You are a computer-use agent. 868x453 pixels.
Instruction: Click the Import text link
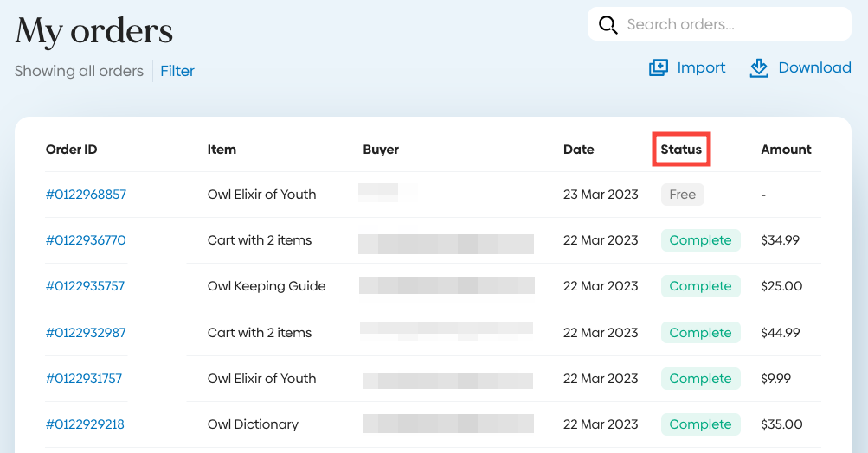click(x=701, y=67)
